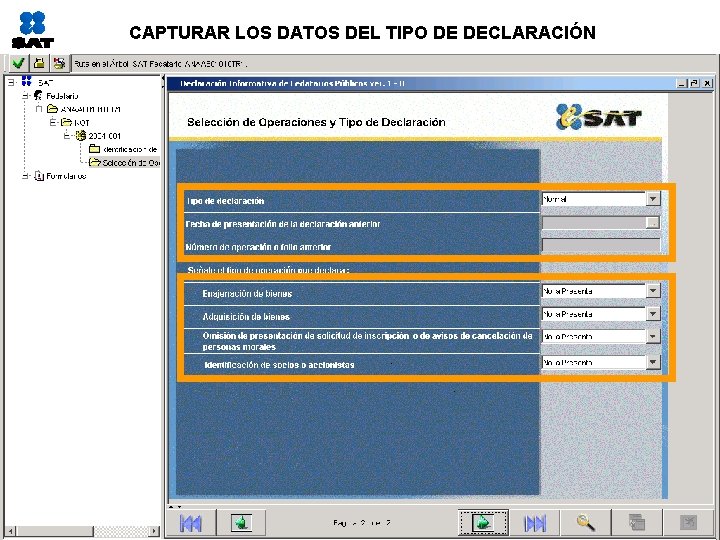The height and width of the screenshot is (540, 720).
Task: Select the ANAA folder in the tree
Action: pyautogui.click(x=90, y=109)
